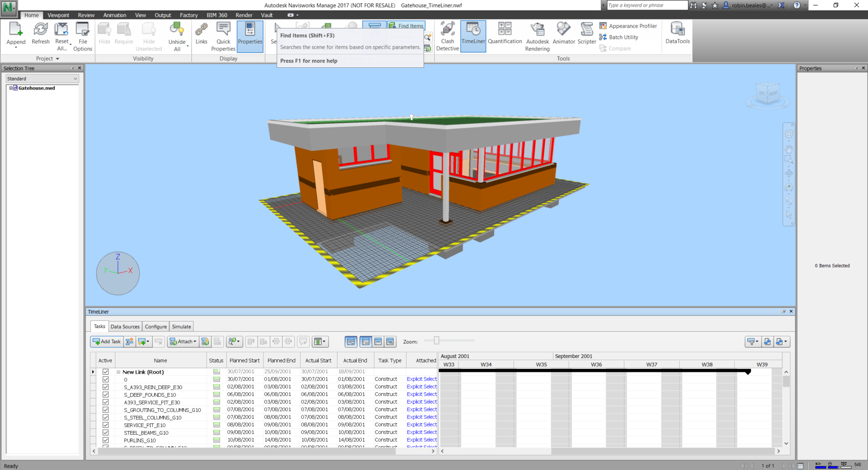Open the Clash Detective tool
Screen dimensions: 868x470
(447, 36)
